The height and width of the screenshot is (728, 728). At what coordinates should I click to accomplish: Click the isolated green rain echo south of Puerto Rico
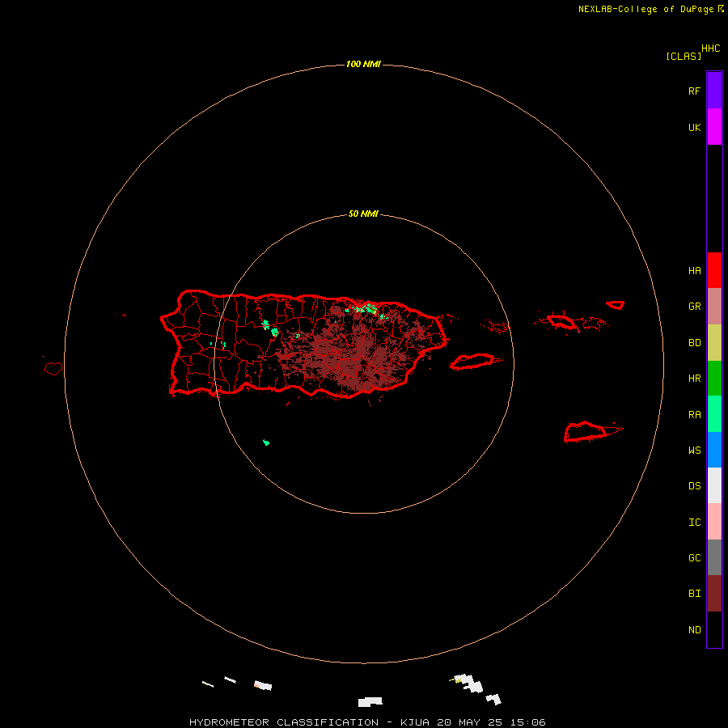pos(266,442)
